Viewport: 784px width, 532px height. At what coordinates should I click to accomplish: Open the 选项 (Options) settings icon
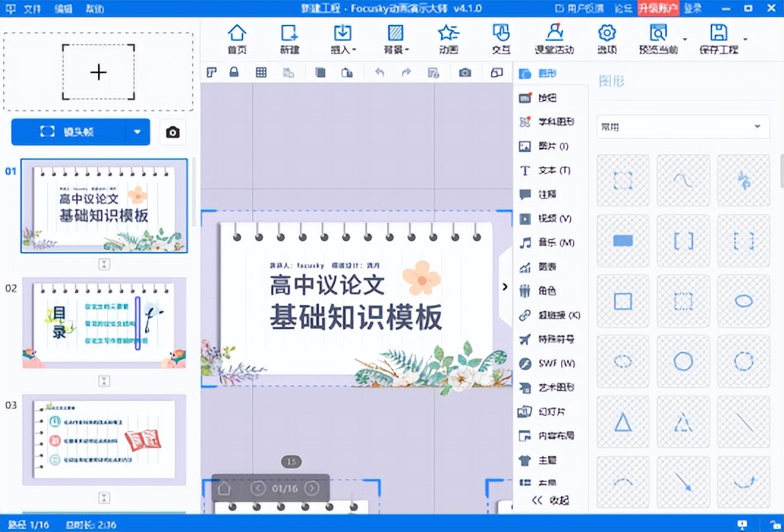point(607,38)
